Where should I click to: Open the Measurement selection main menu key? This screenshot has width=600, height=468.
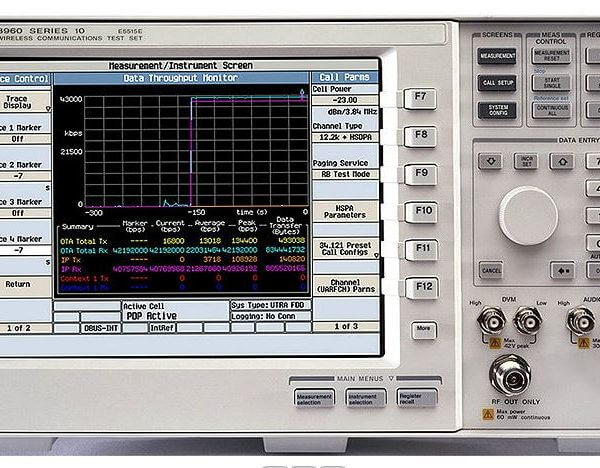pos(315,399)
